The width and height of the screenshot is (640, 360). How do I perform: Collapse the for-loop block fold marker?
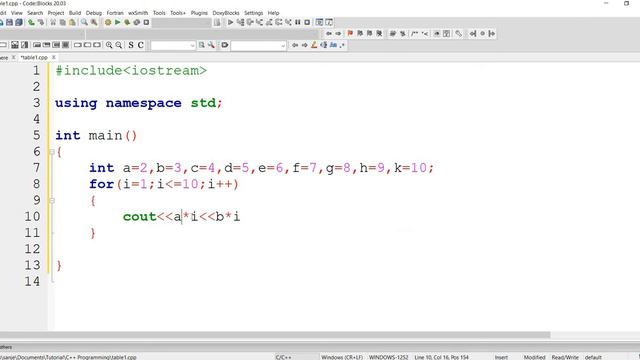click(52, 200)
